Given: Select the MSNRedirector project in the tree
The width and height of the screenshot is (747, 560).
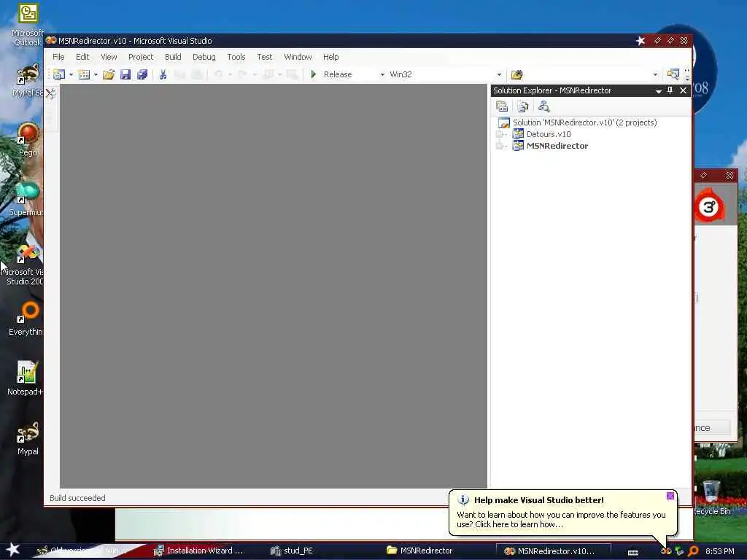Looking at the screenshot, I should [557, 146].
